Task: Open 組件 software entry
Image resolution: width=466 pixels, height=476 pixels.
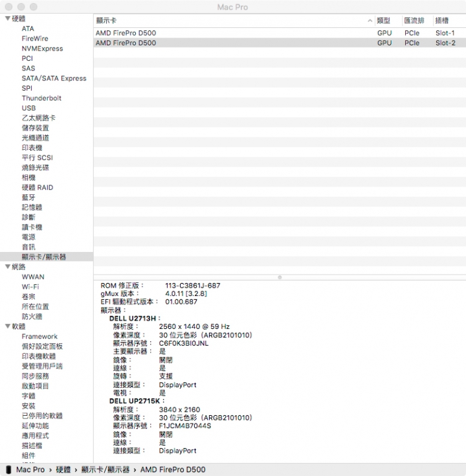Action: pos(28,455)
